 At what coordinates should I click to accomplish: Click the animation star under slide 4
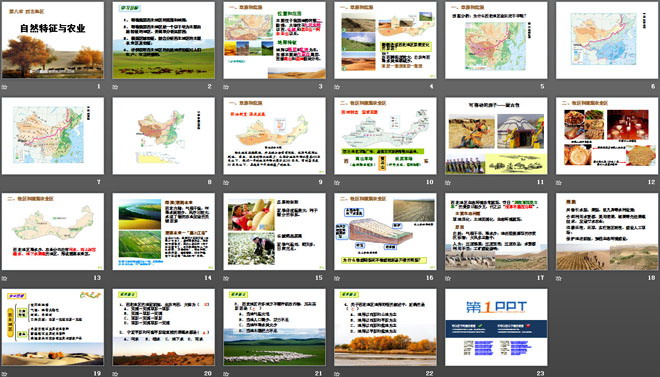pyautogui.click(x=337, y=87)
